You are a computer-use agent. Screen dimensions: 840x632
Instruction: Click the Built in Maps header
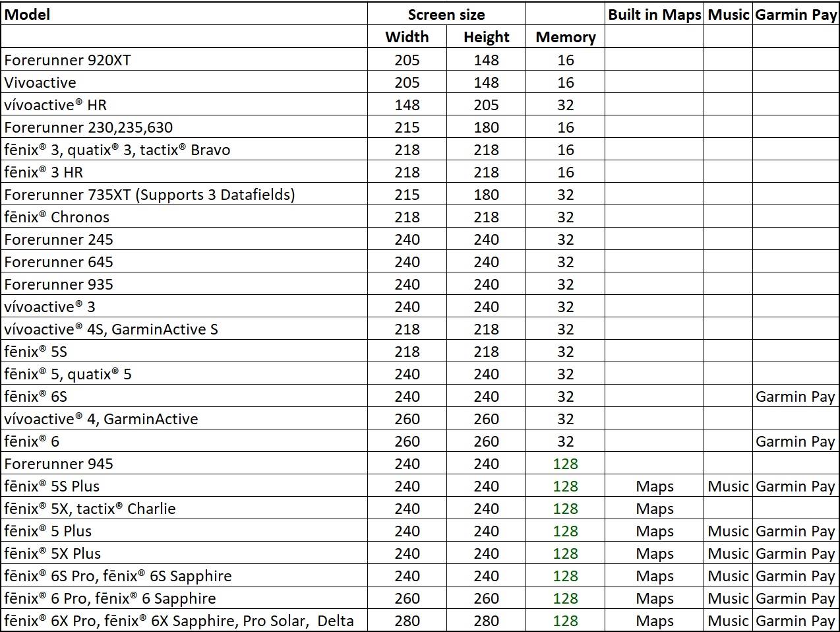pyautogui.click(x=654, y=15)
